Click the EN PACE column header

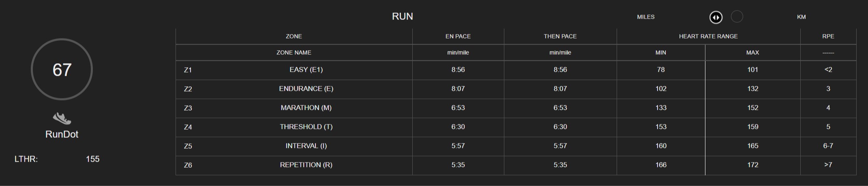[458, 36]
